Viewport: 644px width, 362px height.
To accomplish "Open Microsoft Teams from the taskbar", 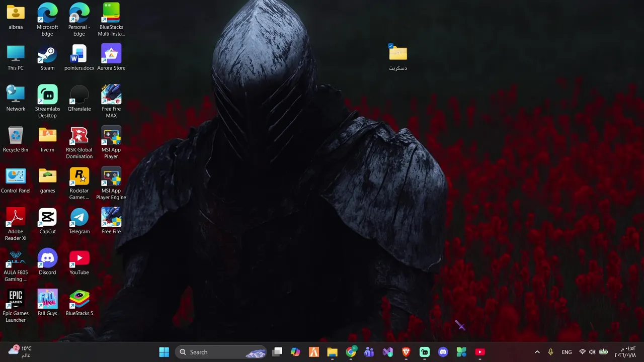I will click(369, 352).
